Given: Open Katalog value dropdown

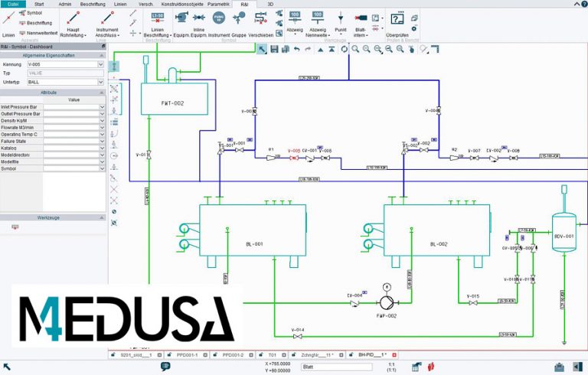Looking at the screenshot, I should [x=102, y=148].
